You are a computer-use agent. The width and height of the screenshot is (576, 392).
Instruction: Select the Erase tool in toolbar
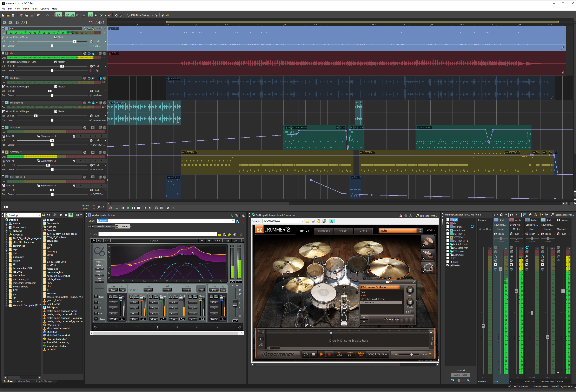(109, 15)
